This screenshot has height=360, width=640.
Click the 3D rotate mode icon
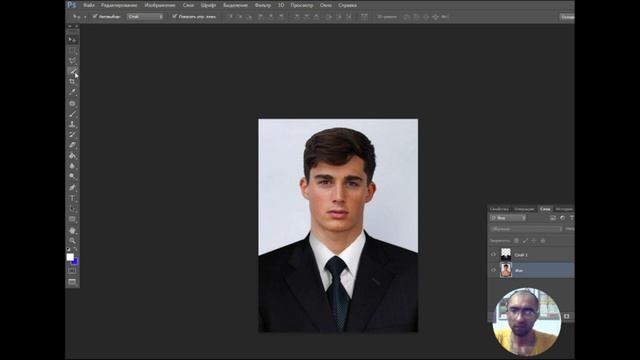[x=407, y=17]
